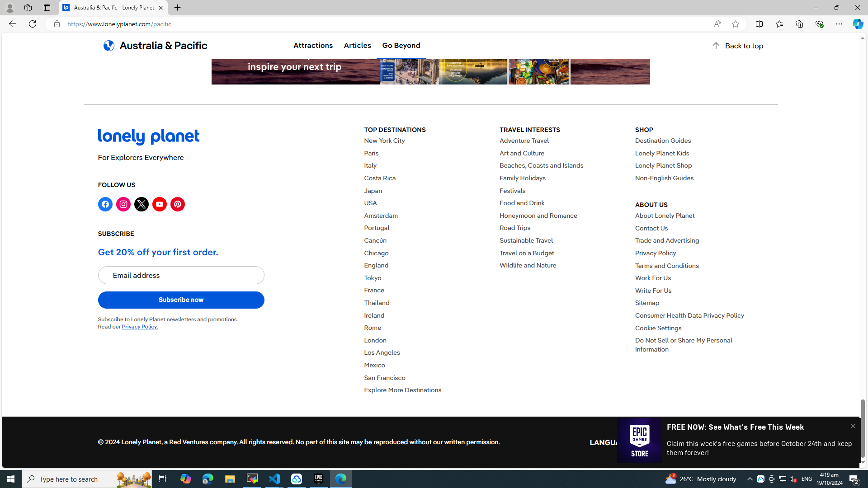Open Lonely Planet Instagram icon
The height and width of the screenshot is (488, 868).
[x=123, y=204]
